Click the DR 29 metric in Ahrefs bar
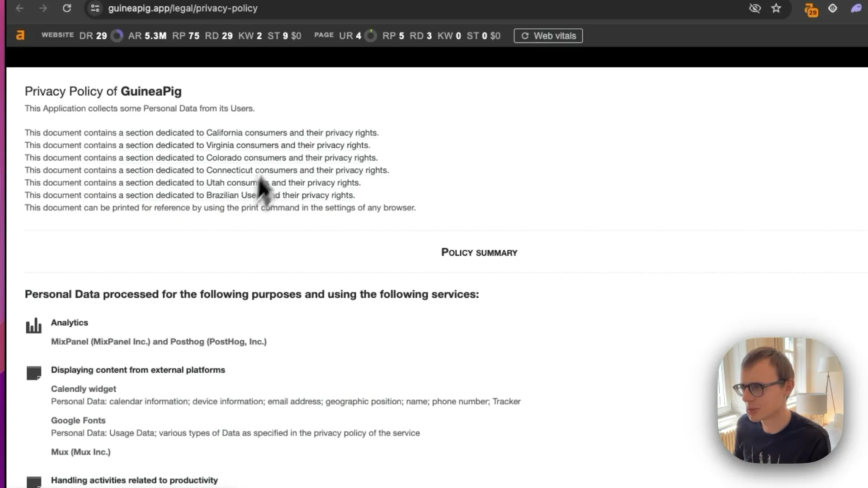The height and width of the screenshot is (488, 868). coord(93,36)
